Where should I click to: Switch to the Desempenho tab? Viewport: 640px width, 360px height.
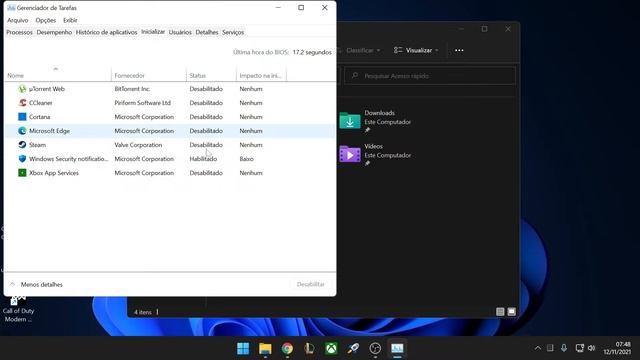tap(54, 32)
